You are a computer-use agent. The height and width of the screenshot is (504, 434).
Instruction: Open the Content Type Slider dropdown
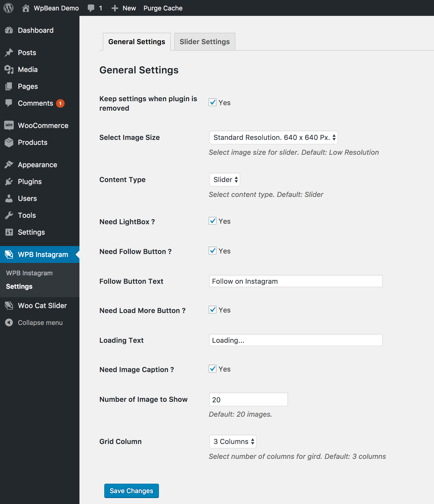pos(224,180)
